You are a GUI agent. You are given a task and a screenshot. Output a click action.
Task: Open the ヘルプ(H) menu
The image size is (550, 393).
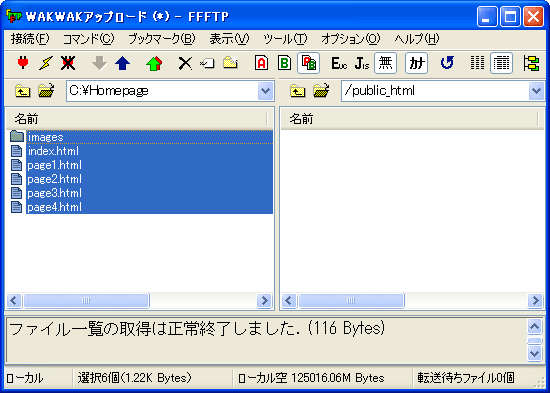click(x=416, y=39)
